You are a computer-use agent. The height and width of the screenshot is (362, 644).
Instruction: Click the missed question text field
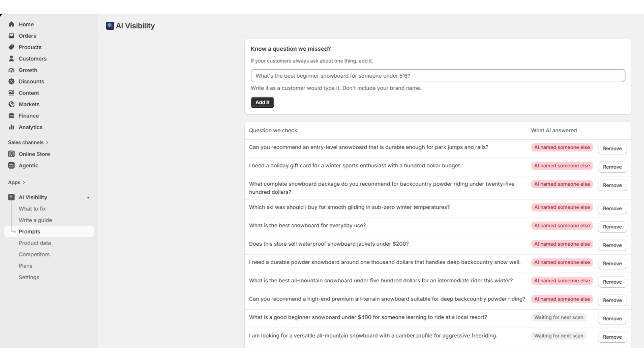pyautogui.click(x=438, y=76)
